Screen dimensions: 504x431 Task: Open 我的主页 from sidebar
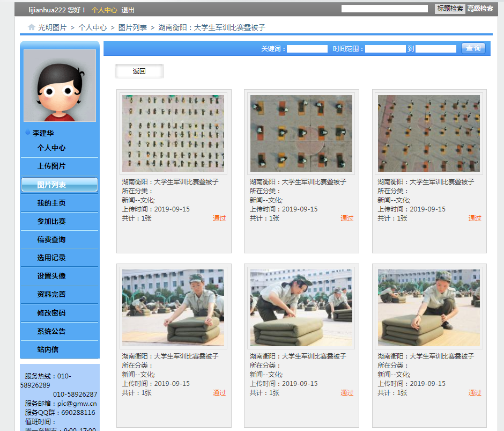[51, 203]
